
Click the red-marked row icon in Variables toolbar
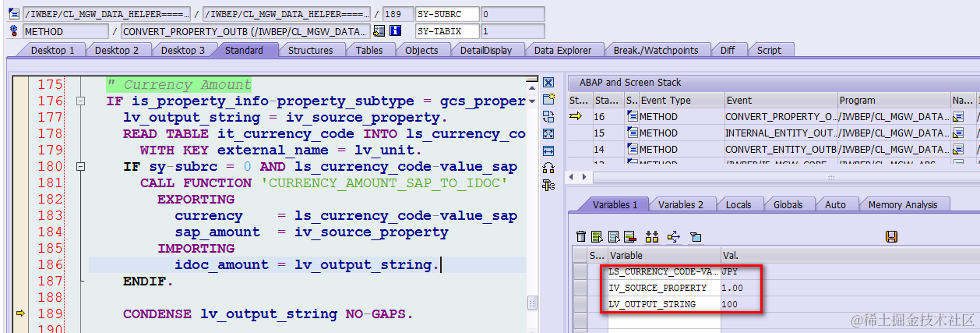tap(630, 236)
